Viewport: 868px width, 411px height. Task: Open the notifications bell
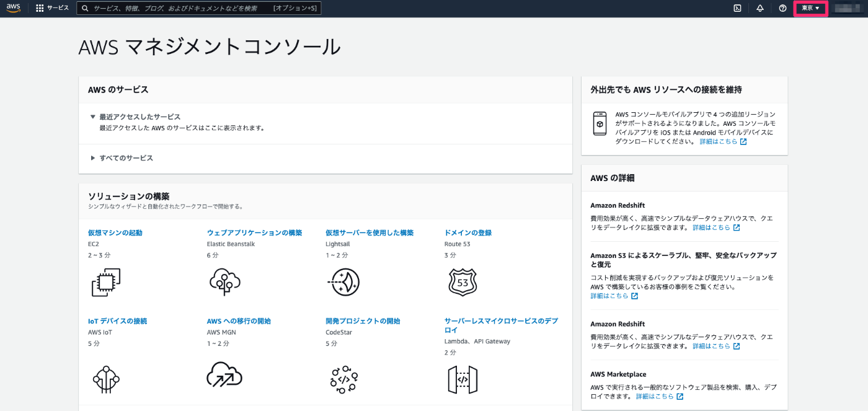pos(760,8)
